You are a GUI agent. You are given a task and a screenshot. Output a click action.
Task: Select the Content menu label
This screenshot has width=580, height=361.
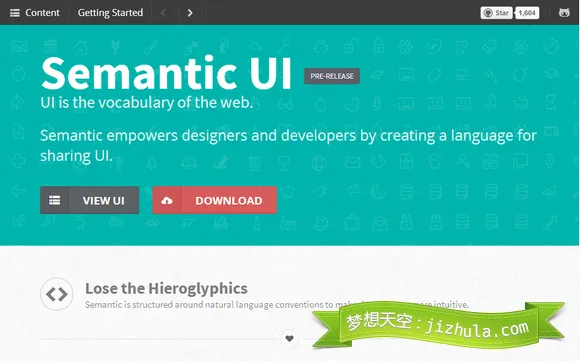pos(42,13)
